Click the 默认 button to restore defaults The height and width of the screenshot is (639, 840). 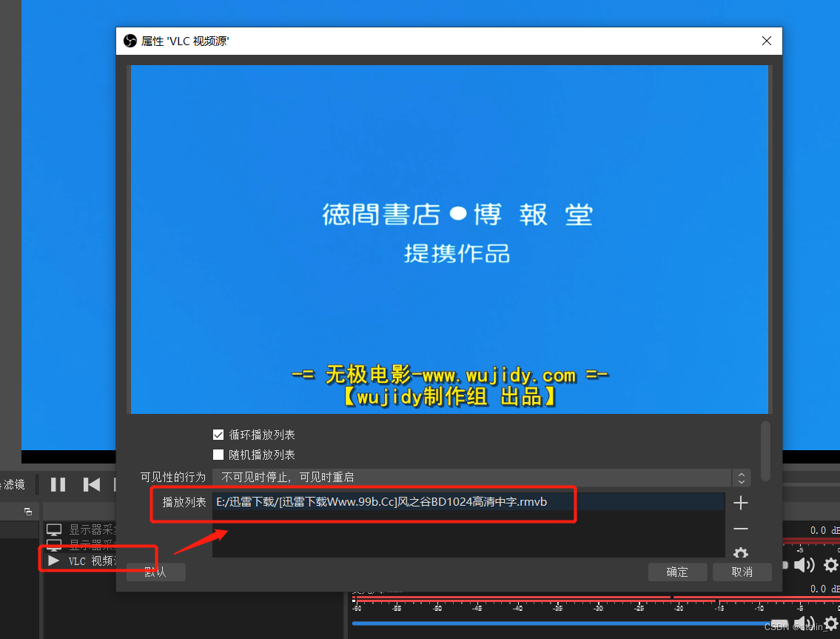[x=155, y=572]
